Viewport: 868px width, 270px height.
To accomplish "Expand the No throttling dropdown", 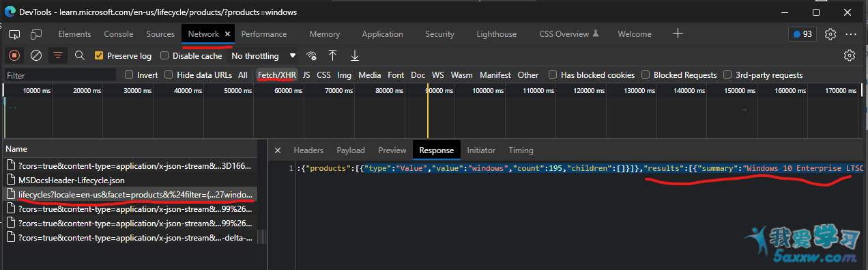I will [x=264, y=56].
